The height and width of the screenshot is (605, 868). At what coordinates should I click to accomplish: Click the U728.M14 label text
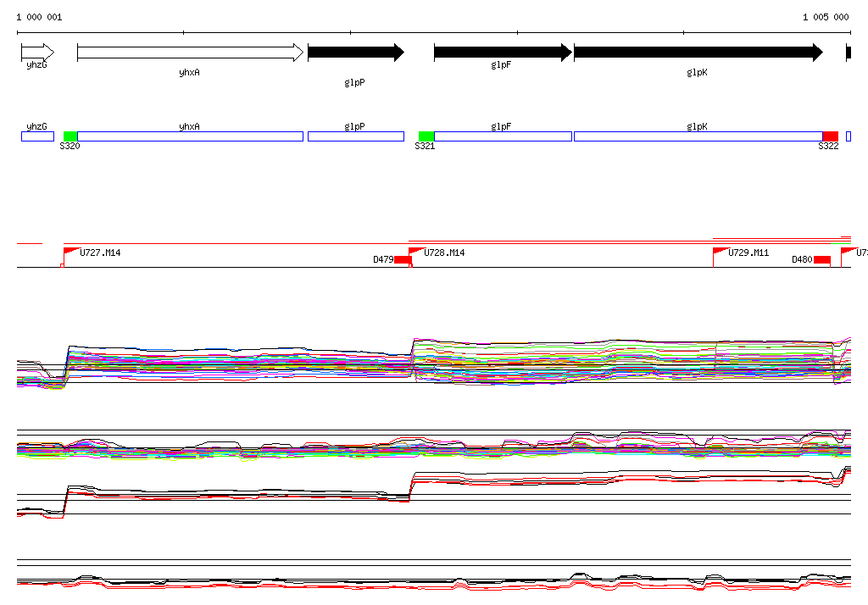tap(444, 253)
